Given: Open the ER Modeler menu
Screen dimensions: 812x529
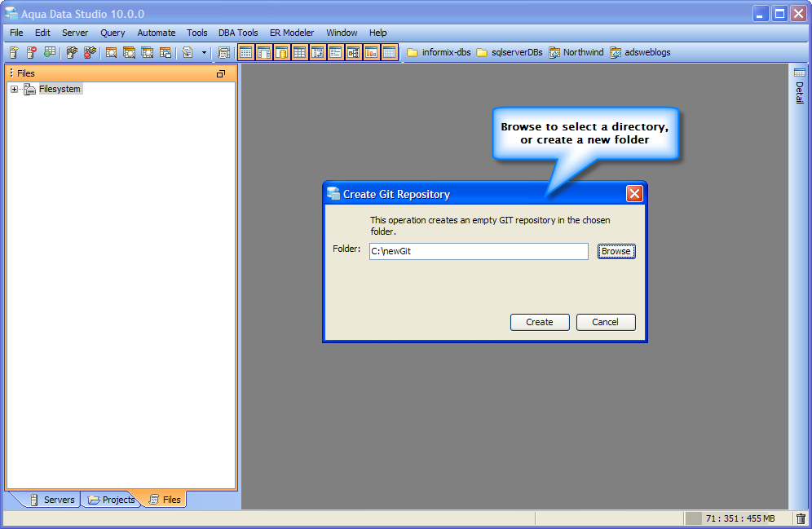Looking at the screenshot, I should [x=292, y=33].
